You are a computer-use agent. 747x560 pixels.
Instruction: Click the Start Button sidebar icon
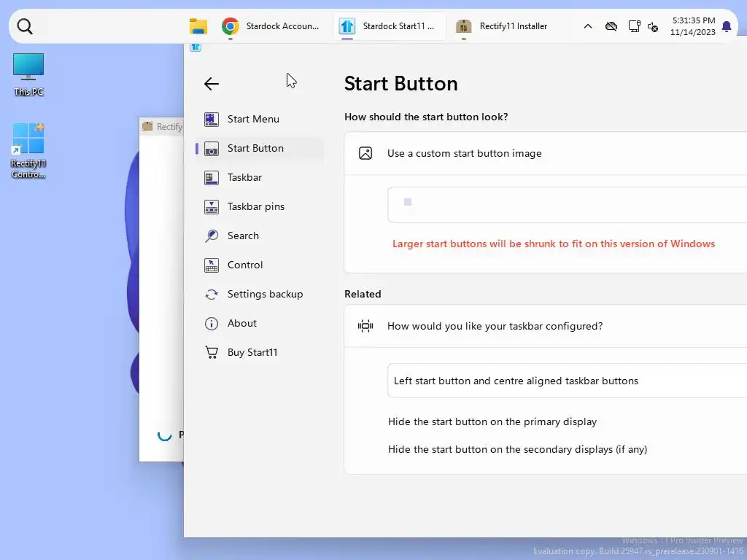point(212,149)
